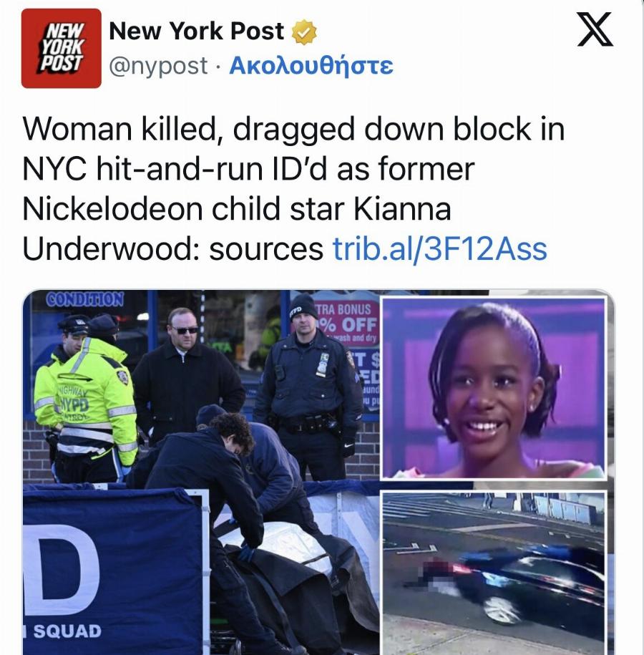Open the tweet text starting 'Woman killed'

point(293,189)
